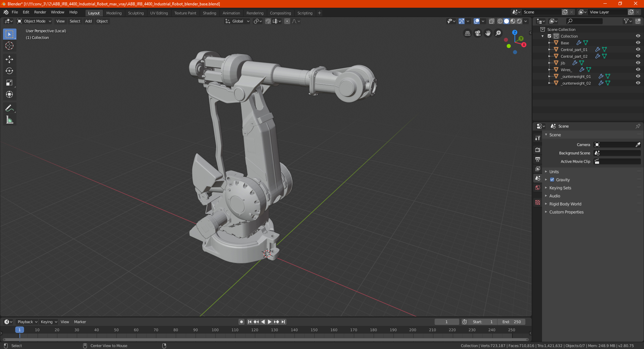Image resolution: width=644 pixels, height=349 pixels.
Task: Open the Playback dropdown in timeline
Action: (27, 322)
